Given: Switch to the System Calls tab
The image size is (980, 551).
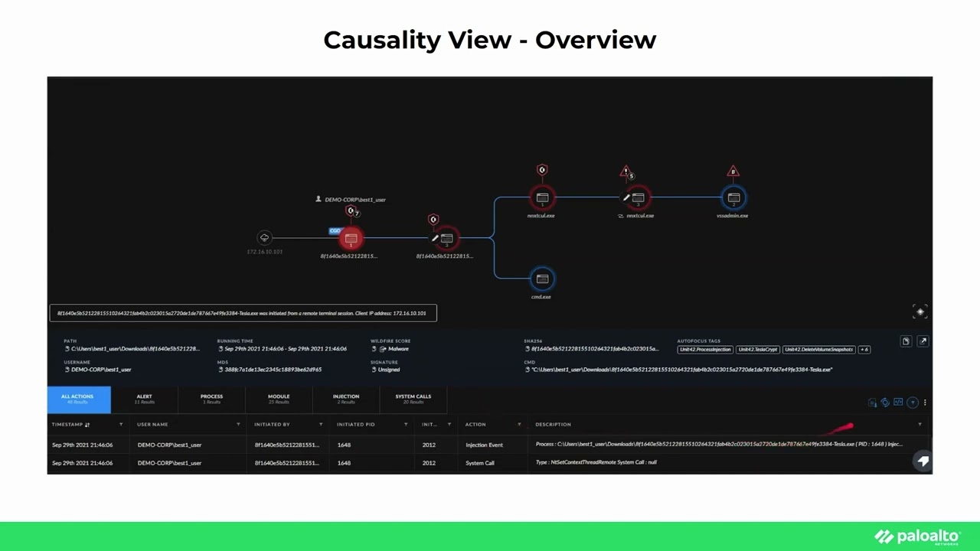Looking at the screenshot, I should coord(413,399).
